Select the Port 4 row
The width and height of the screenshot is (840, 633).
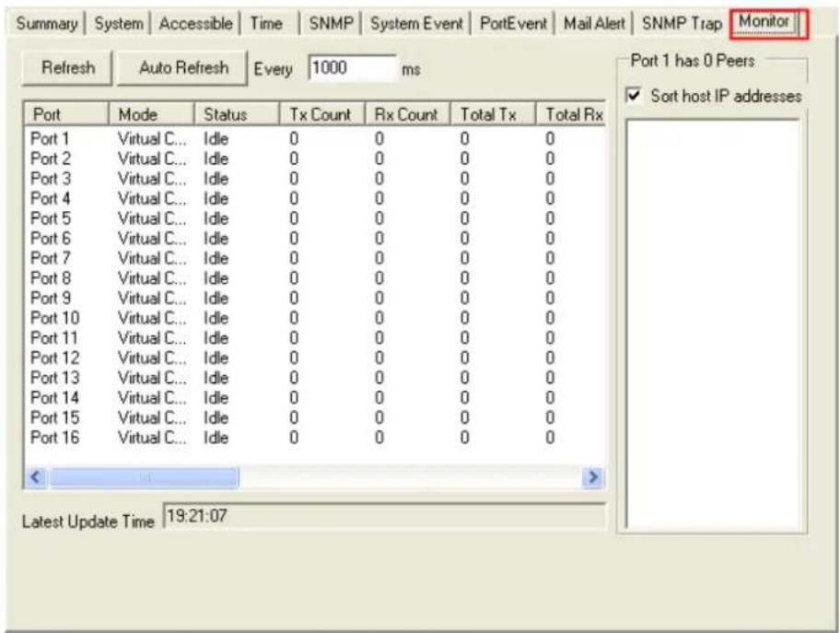(315, 198)
